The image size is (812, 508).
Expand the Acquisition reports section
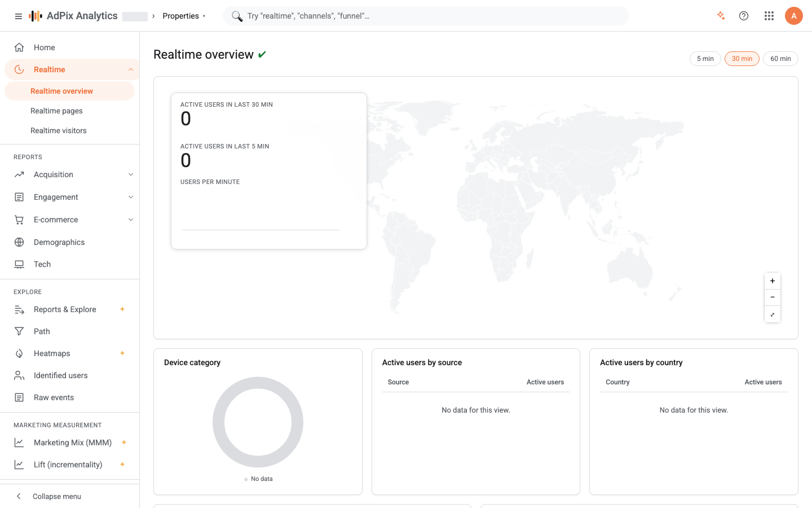tap(131, 174)
